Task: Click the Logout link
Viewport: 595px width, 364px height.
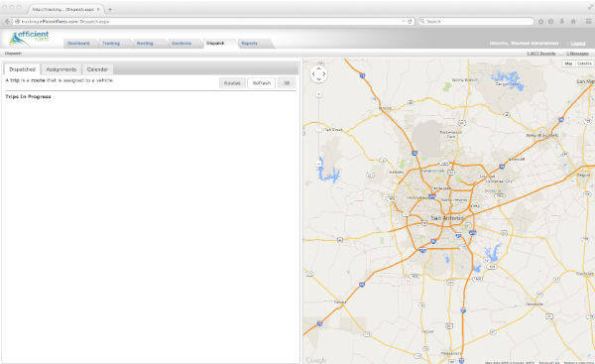Action: 577,44
